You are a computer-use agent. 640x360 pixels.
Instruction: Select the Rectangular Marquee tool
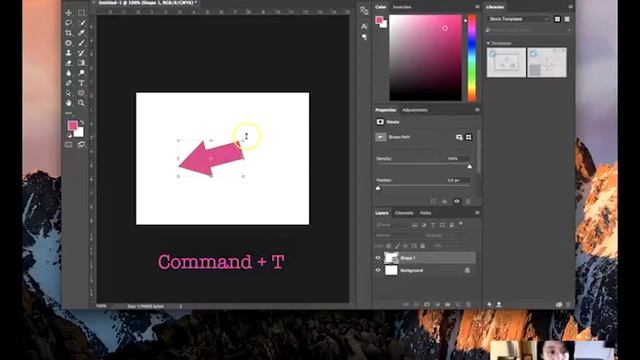click(x=81, y=13)
